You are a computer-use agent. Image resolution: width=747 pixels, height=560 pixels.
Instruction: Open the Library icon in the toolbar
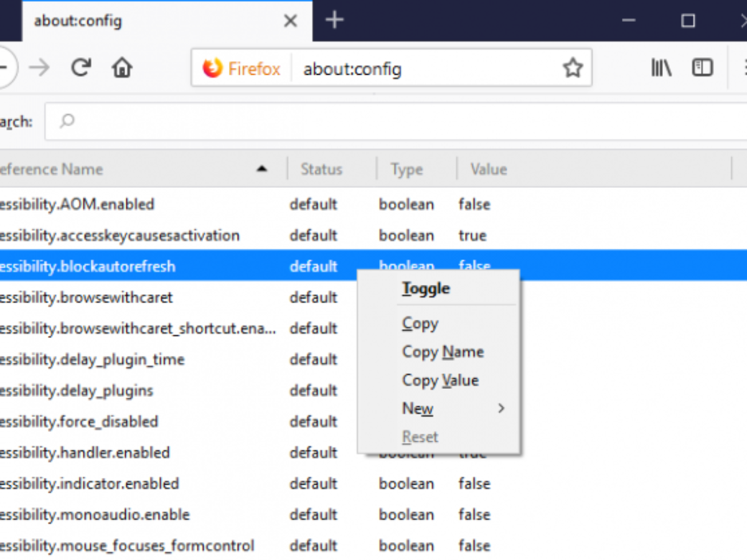[x=661, y=67]
